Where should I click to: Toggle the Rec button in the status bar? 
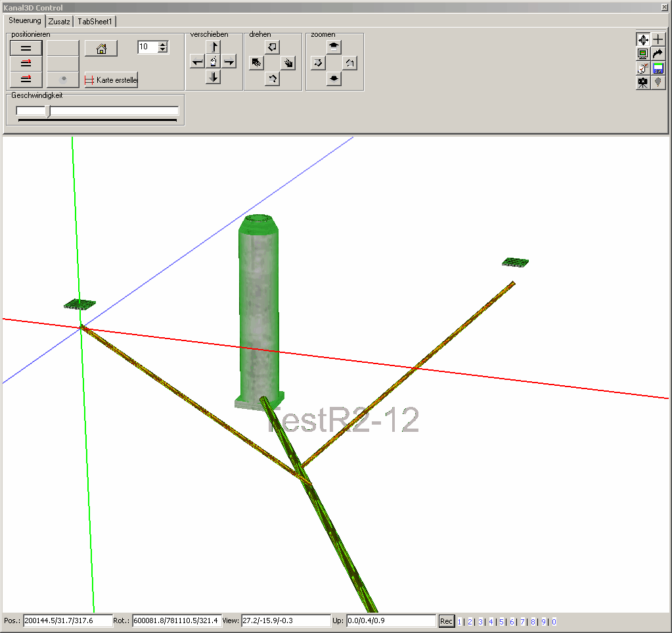[x=446, y=621]
